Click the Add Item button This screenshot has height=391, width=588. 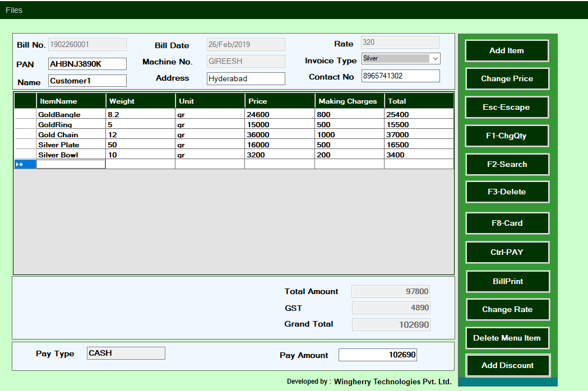(x=507, y=50)
